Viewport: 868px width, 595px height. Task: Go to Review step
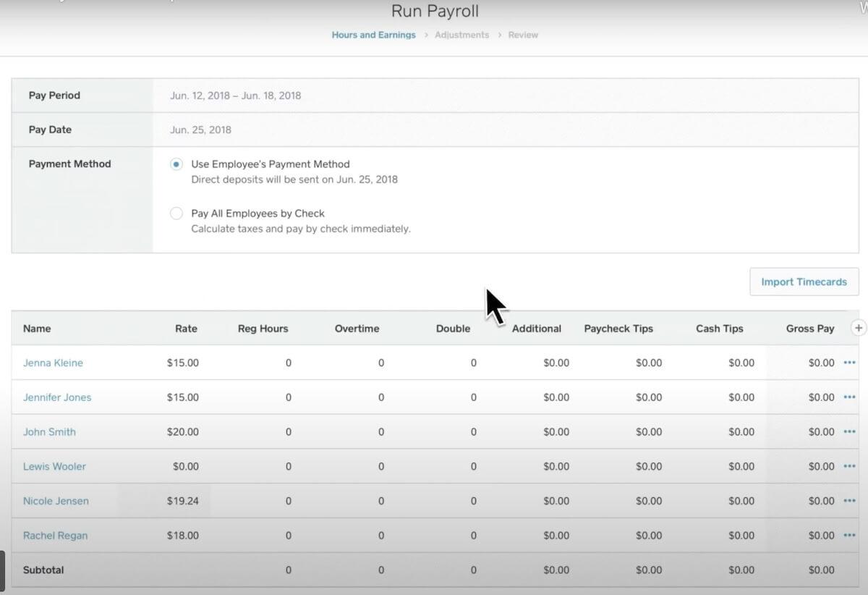[523, 35]
